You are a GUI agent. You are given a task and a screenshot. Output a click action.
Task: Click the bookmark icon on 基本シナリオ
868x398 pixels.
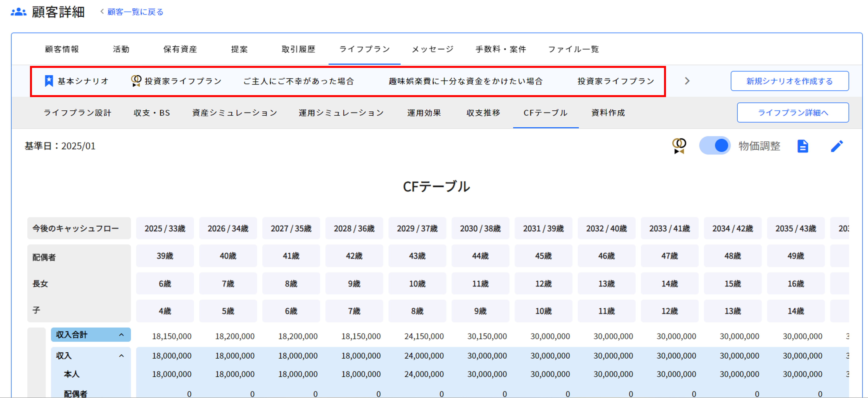(49, 81)
